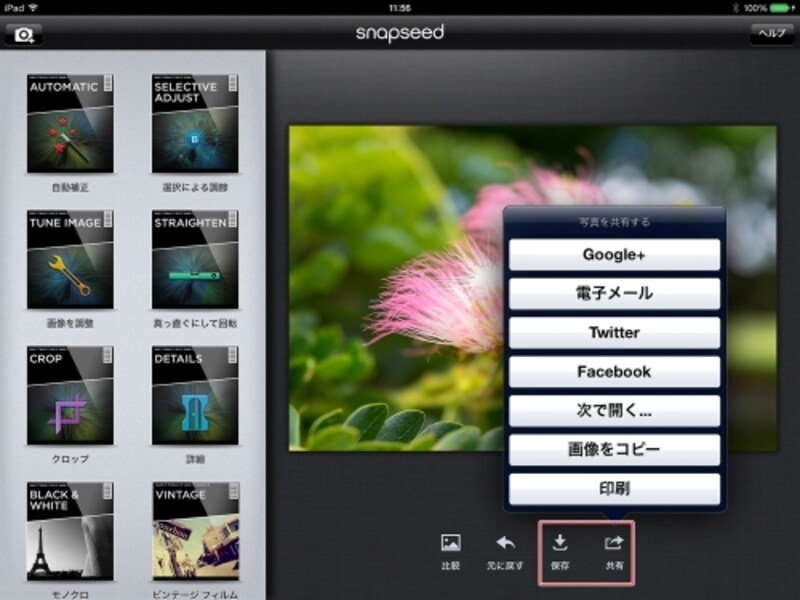Select the Automatic filter tile

(70, 123)
